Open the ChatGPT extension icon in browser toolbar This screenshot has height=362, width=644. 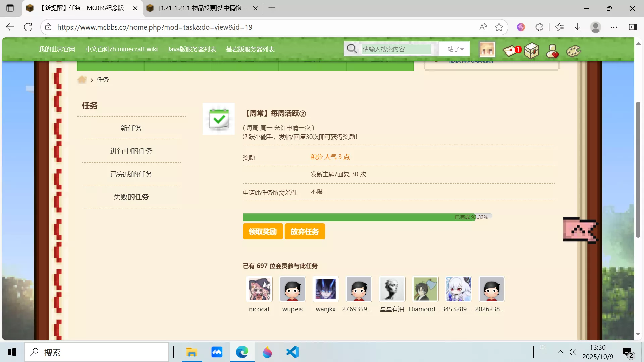521,27
